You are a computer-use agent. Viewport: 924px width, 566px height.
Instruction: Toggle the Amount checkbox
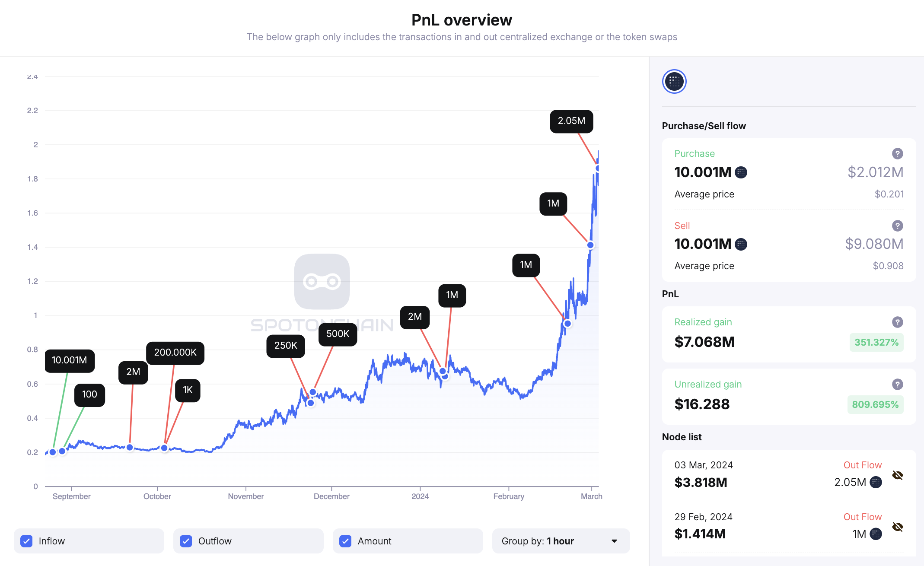click(x=345, y=541)
